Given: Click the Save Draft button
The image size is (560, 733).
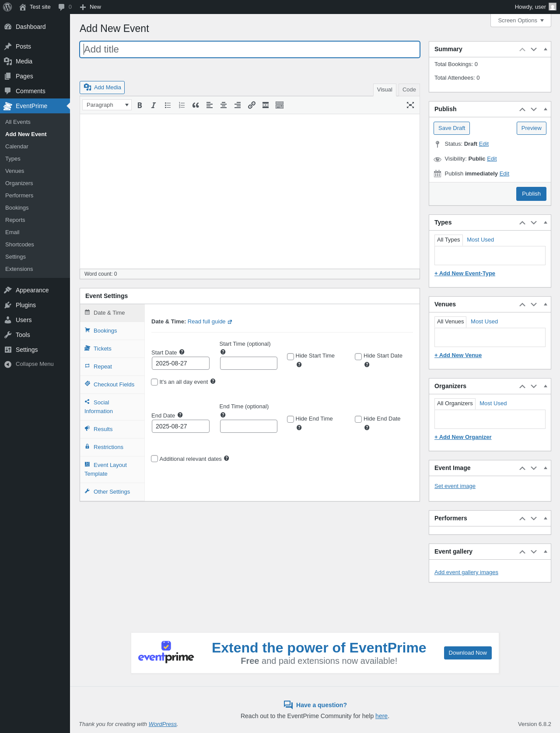Looking at the screenshot, I should 451,128.
